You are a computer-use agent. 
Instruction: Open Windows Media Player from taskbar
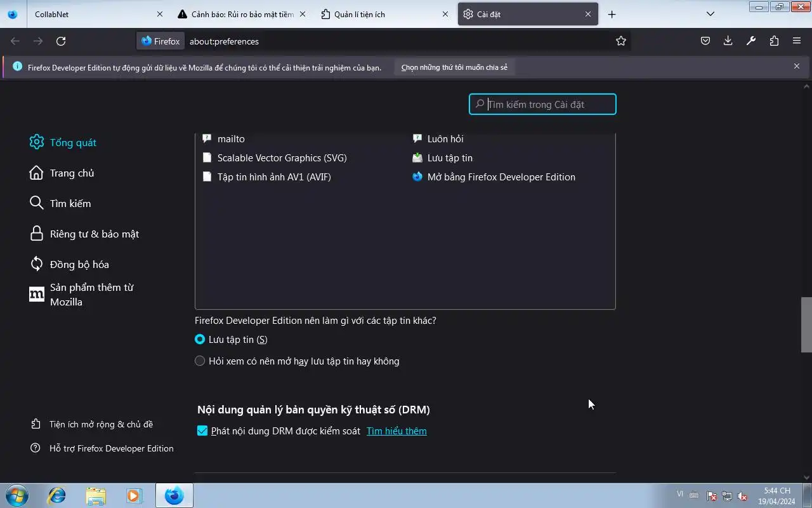134,495
